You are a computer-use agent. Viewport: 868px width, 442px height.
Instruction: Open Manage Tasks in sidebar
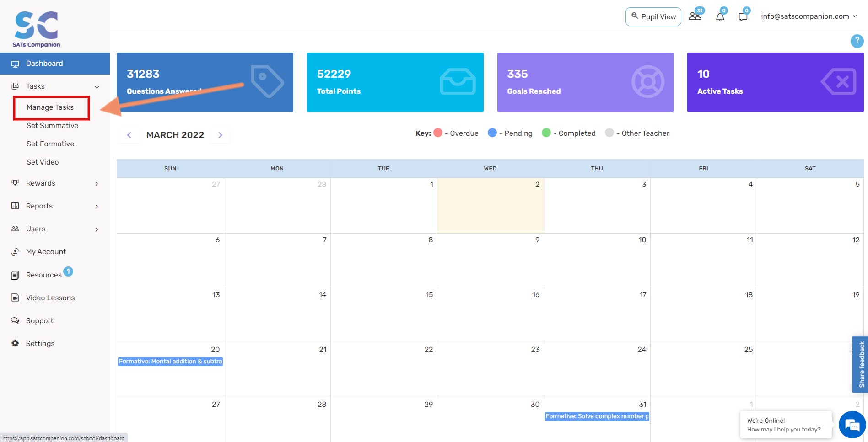pyautogui.click(x=50, y=107)
